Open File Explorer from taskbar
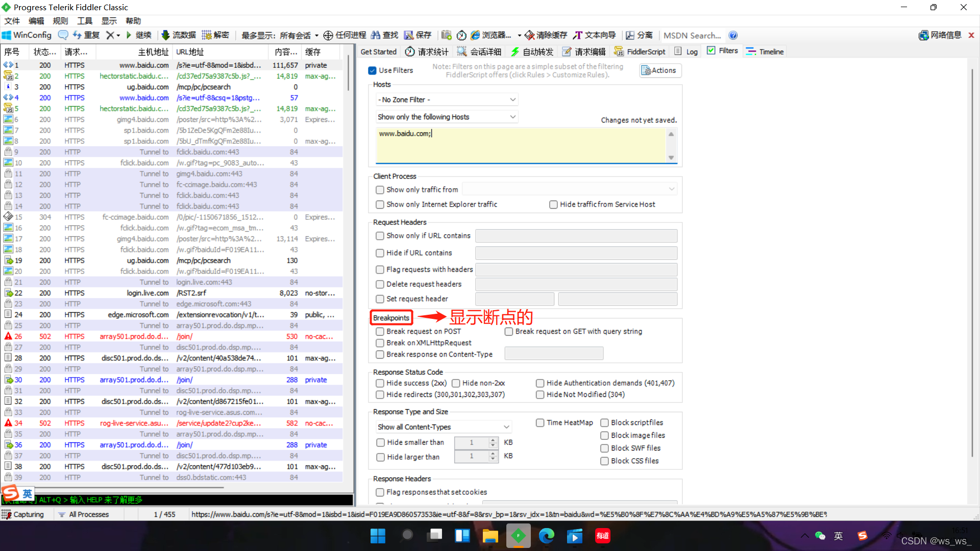 (x=490, y=536)
